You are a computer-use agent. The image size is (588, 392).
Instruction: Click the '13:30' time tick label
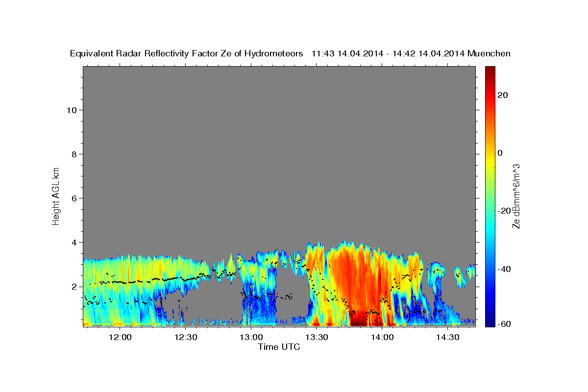point(317,338)
